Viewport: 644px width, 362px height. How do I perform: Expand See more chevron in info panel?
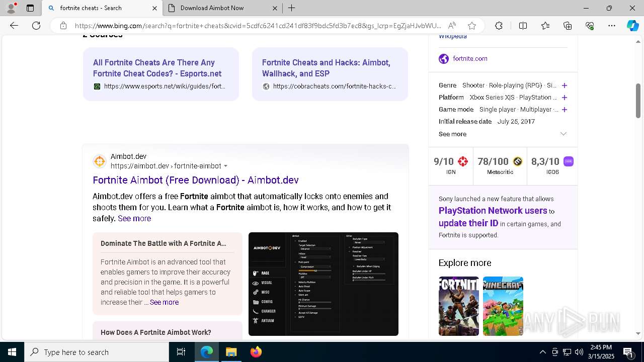(x=563, y=134)
